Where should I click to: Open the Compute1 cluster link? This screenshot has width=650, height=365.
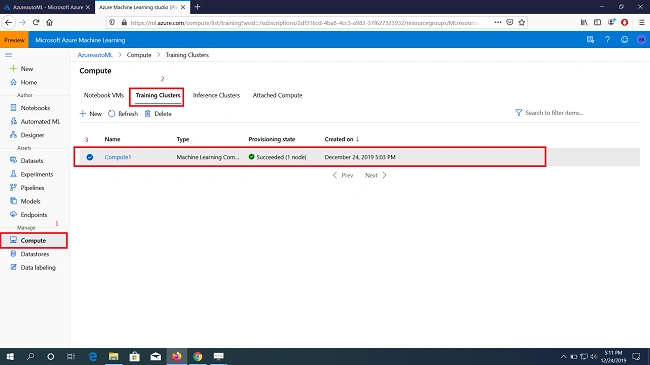(118, 157)
